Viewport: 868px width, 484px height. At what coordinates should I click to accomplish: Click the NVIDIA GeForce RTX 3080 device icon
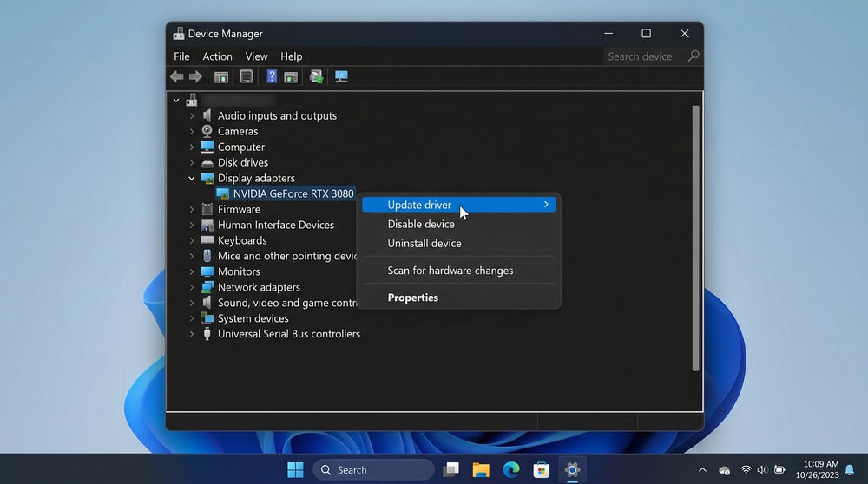coord(222,193)
